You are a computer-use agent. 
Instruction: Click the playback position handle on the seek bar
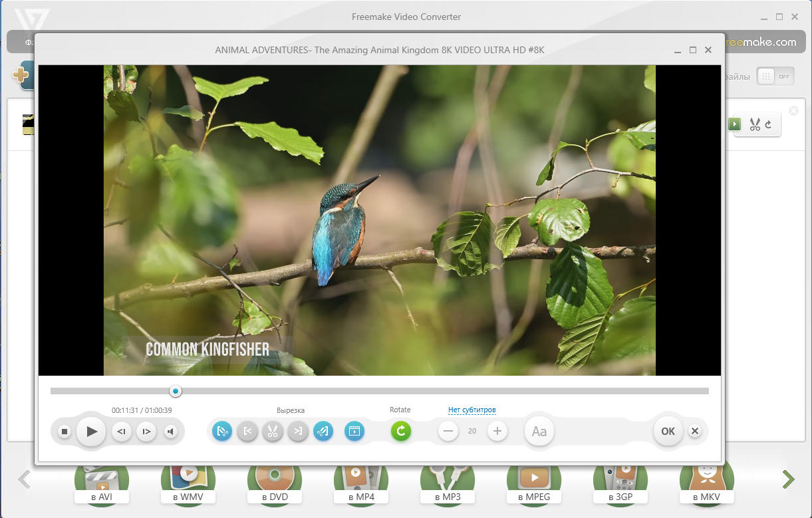tap(176, 391)
